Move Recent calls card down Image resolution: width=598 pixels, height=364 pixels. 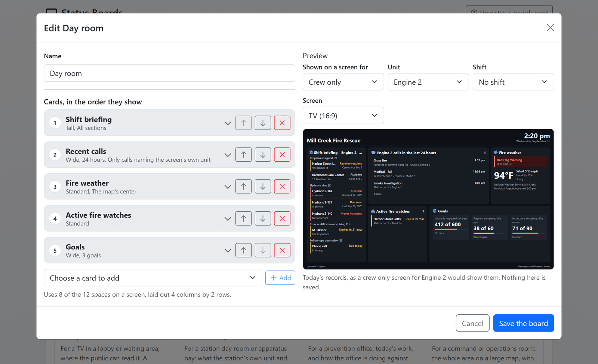click(x=263, y=155)
